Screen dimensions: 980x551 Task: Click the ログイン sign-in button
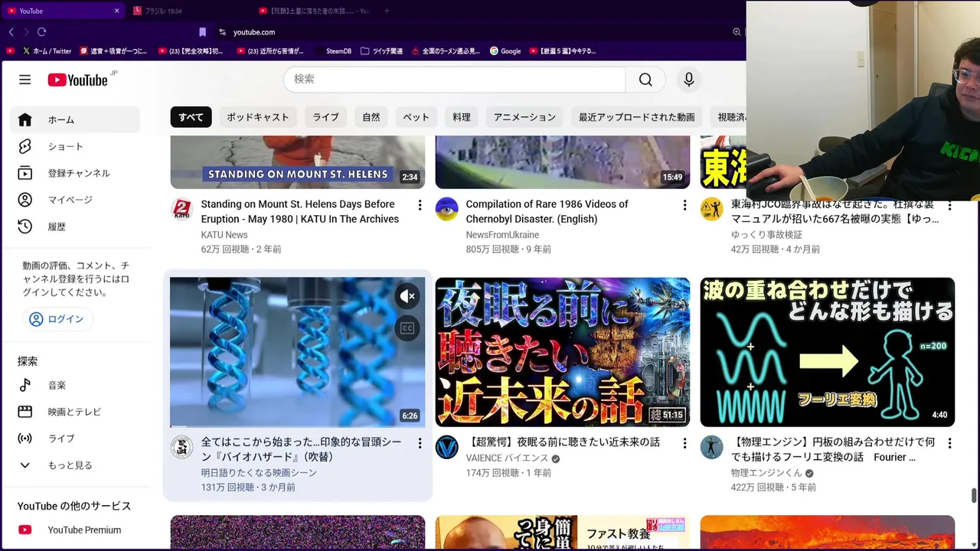click(x=57, y=319)
